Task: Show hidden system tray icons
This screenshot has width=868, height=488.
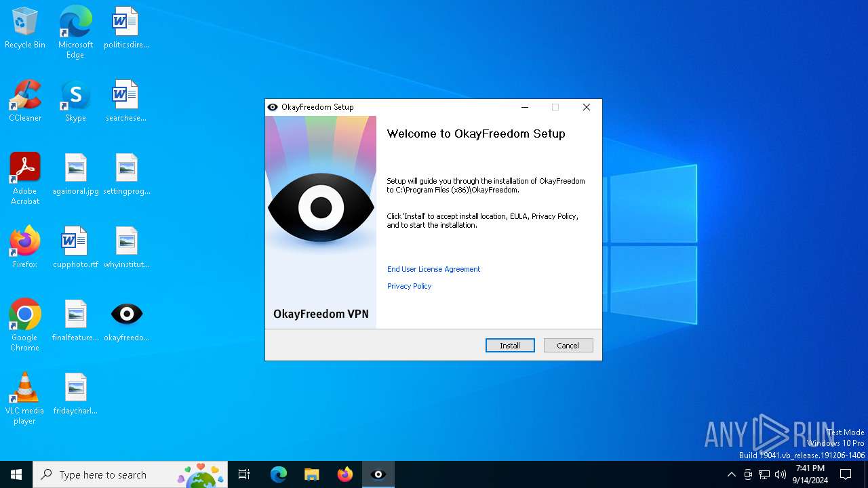Action: (731, 474)
